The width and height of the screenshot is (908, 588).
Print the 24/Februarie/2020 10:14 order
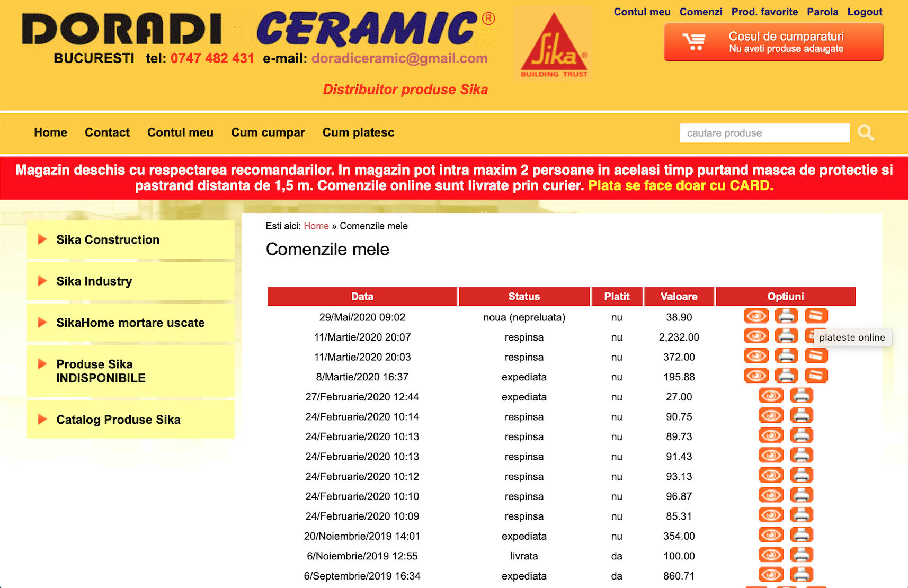pyautogui.click(x=802, y=415)
